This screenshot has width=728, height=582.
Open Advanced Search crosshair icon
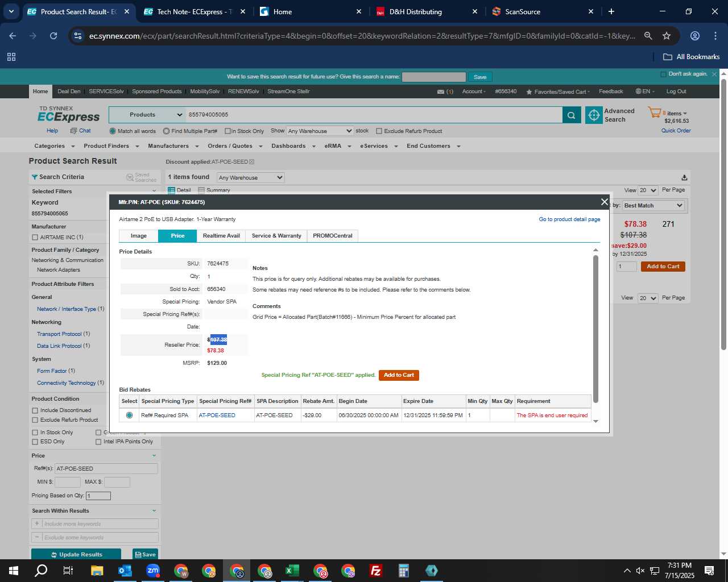(x=594, y=115)
